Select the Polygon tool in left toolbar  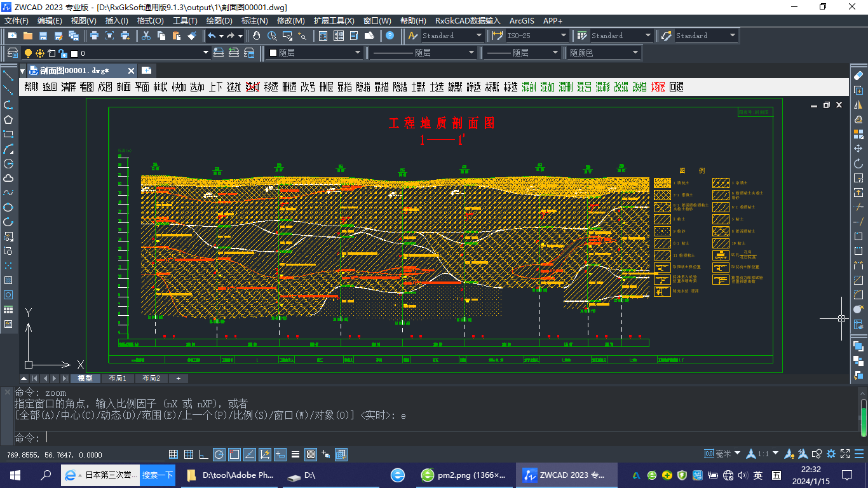click(x=8, y=119)
